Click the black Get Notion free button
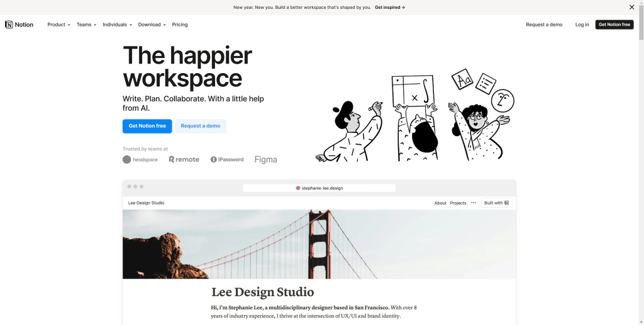The width and height of the screenshot is (644, 325). pyautogui.click(x=614, y=25)
